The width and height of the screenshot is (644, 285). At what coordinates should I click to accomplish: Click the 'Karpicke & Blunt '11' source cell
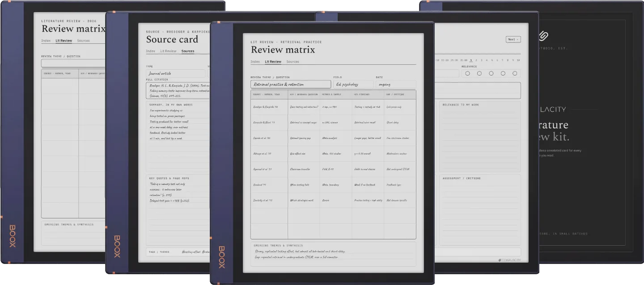tap(269, 122)
